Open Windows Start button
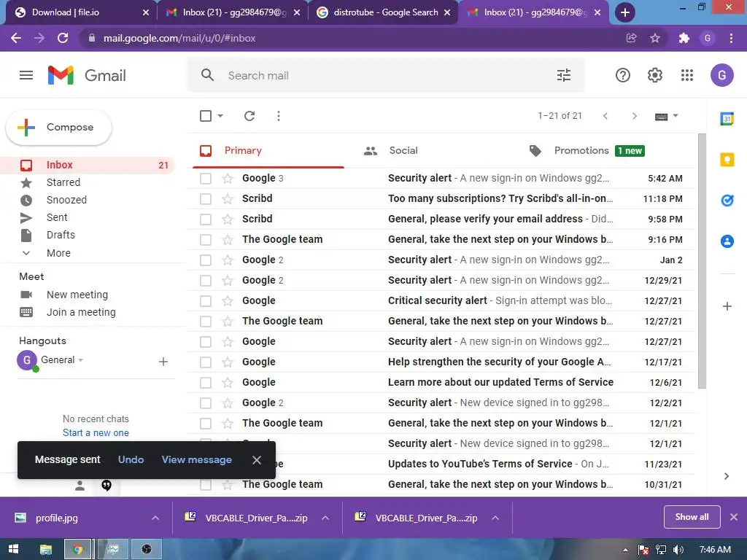747x560 pixels. (13, 550)
